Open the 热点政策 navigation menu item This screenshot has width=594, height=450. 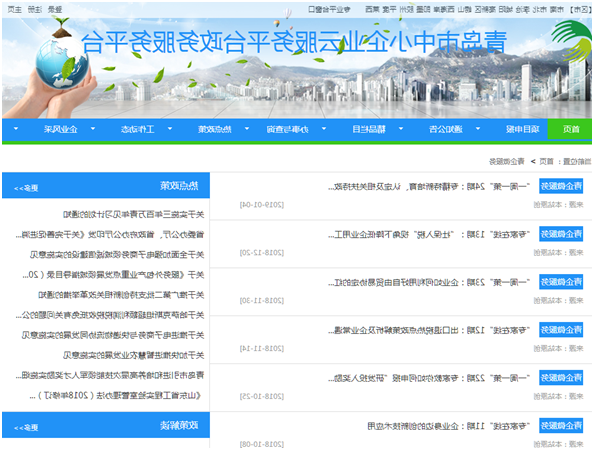(x=214, y=129)
